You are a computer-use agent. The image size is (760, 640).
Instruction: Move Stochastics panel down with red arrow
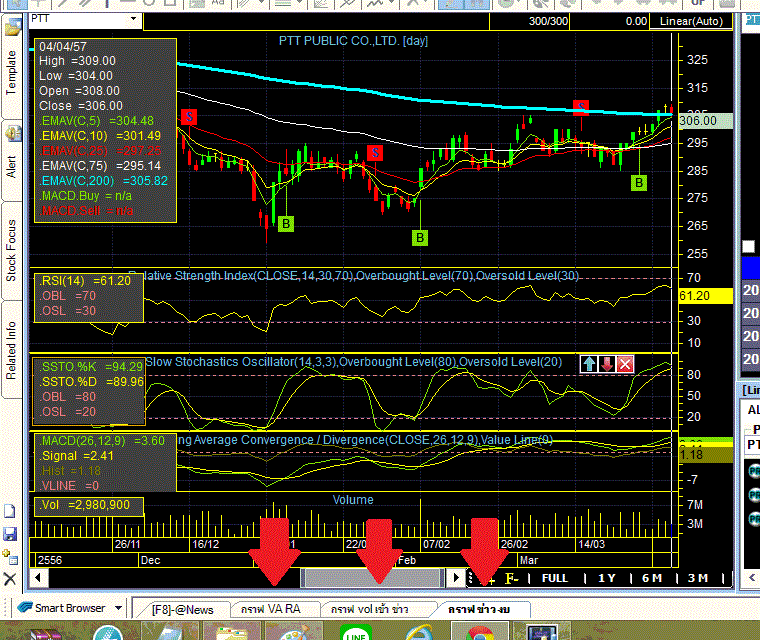pos(607,364)
